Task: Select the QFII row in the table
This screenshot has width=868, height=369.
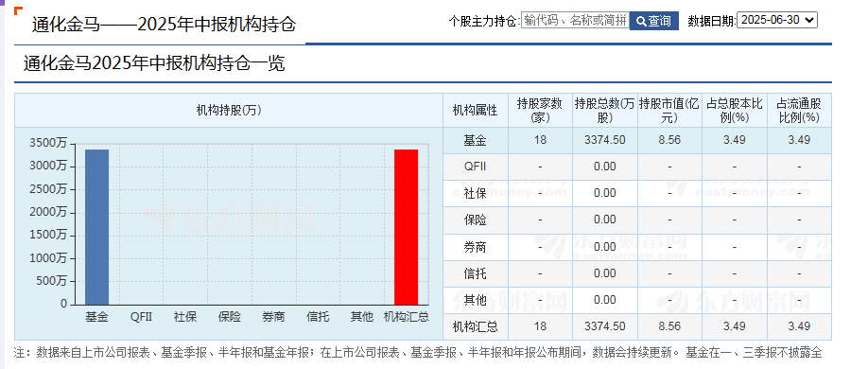Action: tap(637, 167)
